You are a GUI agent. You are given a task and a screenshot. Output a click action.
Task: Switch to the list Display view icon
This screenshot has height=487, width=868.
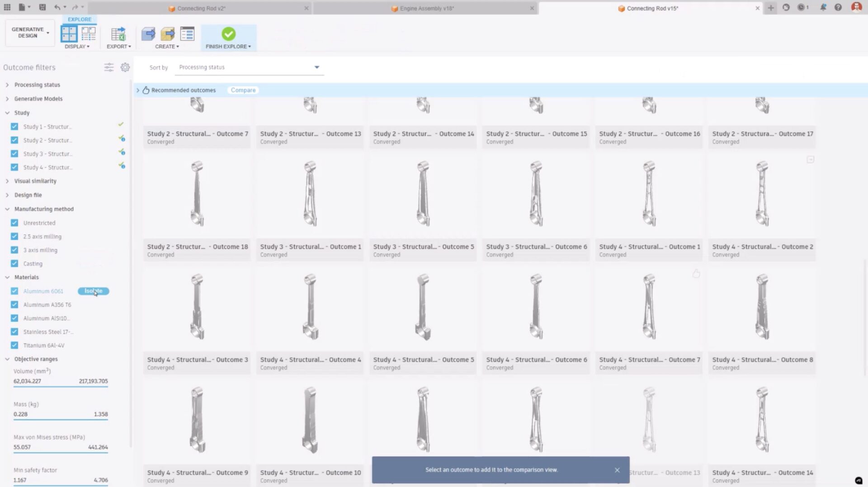[88, 34]
